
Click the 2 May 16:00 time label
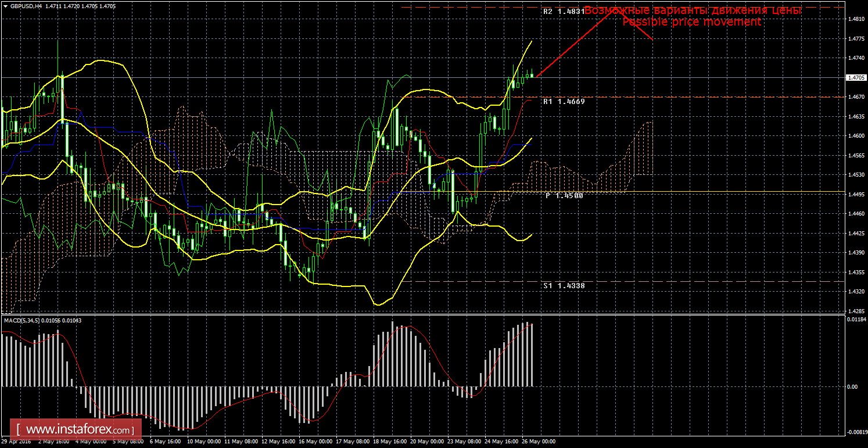53,441
